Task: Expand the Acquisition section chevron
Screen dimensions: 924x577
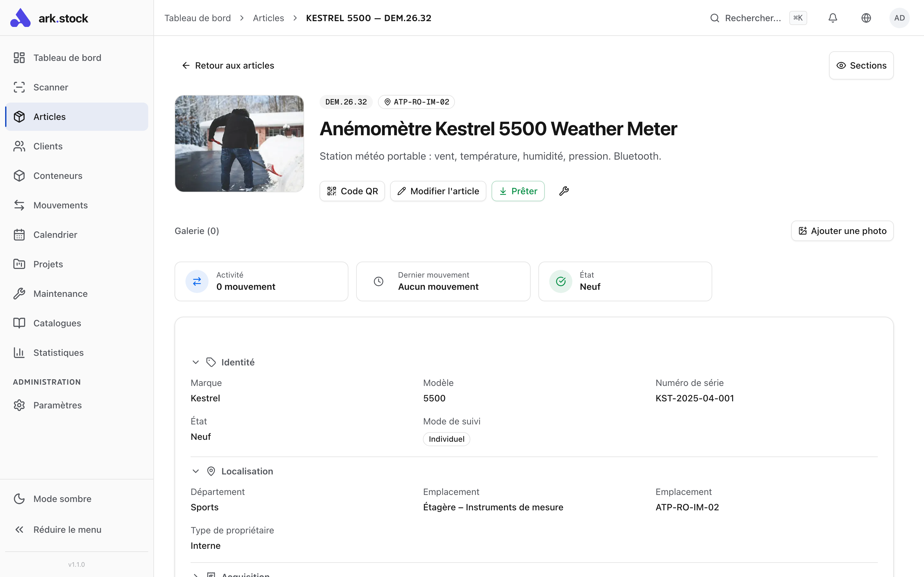Action: click(195, 575)
